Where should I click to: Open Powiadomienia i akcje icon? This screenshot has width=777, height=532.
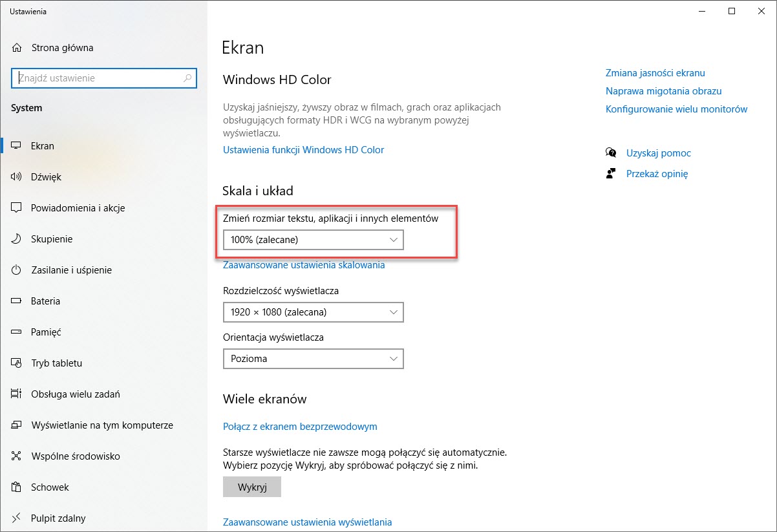point(17,208)
